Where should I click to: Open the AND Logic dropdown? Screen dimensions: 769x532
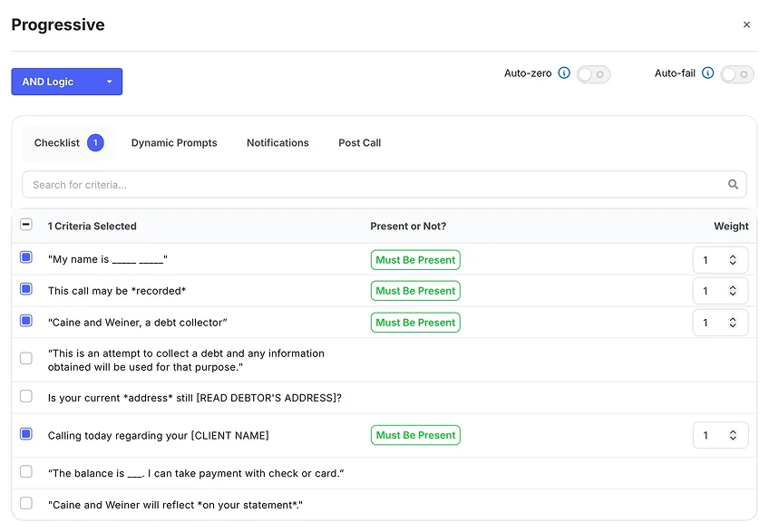pos(66,81)
